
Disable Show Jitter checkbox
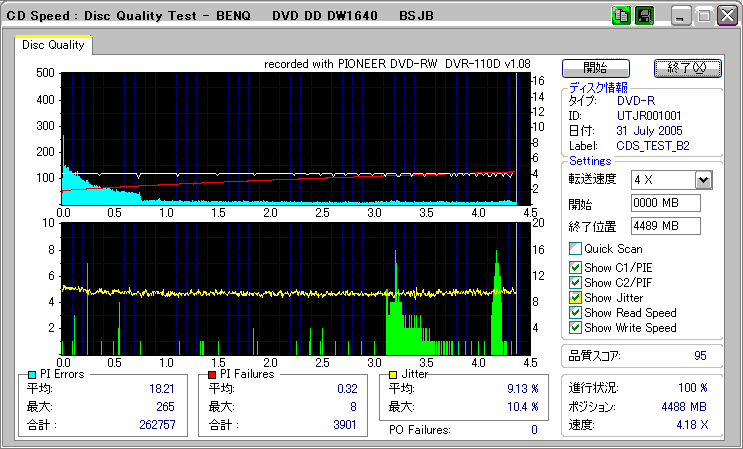coord(575,297)
